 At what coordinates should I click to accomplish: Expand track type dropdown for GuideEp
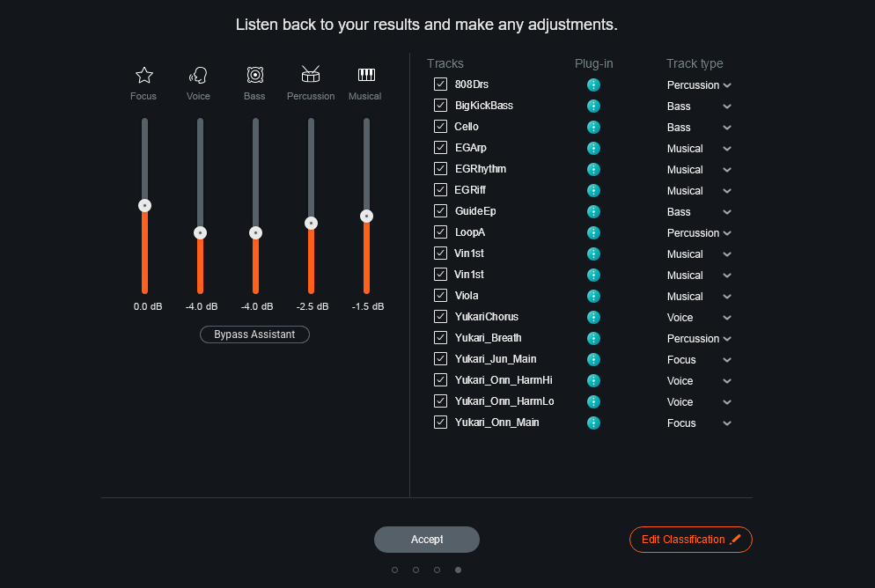pos(699,212)
